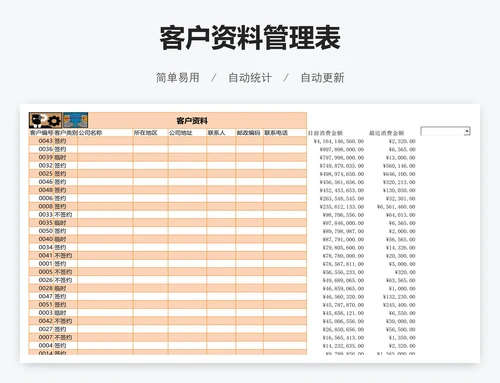This screenshot has width=500, height=383.
Task: Click the 客户类别 column header
Action: (66, 133)
